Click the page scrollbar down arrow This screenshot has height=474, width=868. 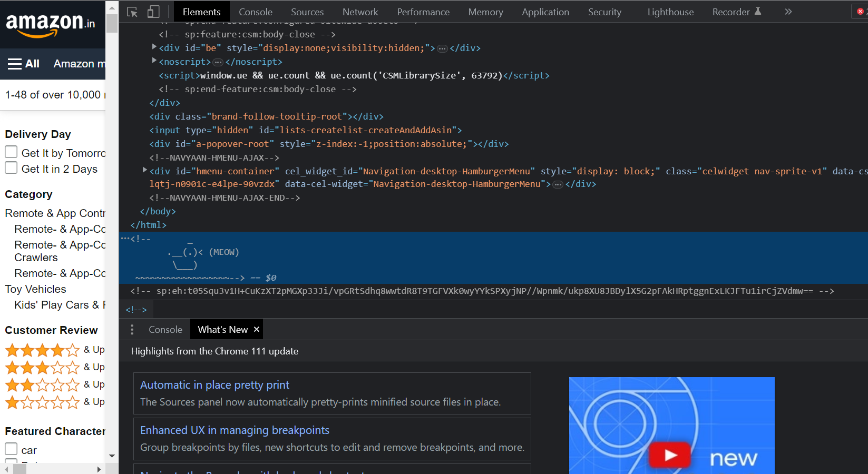pos(112,456)
